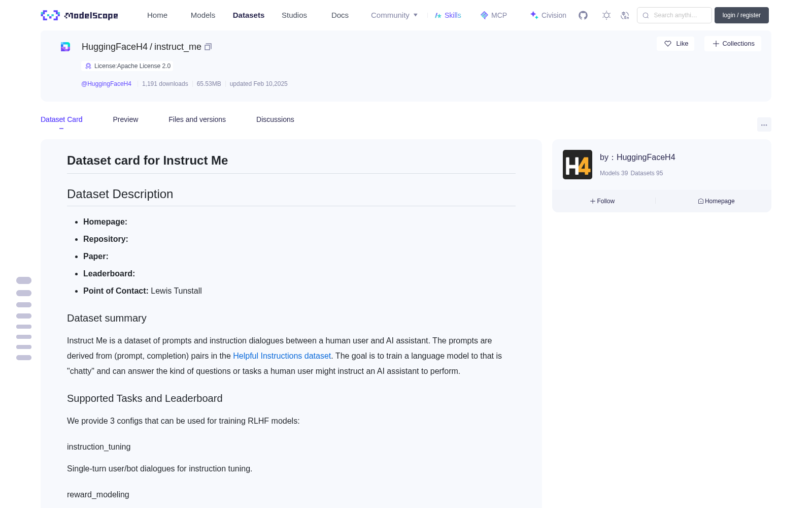The height and width of the screenshot is (508, 812).
Task: Open the MCP page
Action: point(494,15)
